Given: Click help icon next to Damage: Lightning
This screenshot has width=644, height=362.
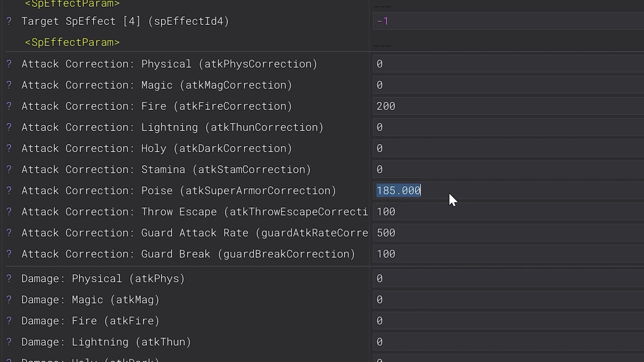Looking at the screenshot, I should [9, 342].
